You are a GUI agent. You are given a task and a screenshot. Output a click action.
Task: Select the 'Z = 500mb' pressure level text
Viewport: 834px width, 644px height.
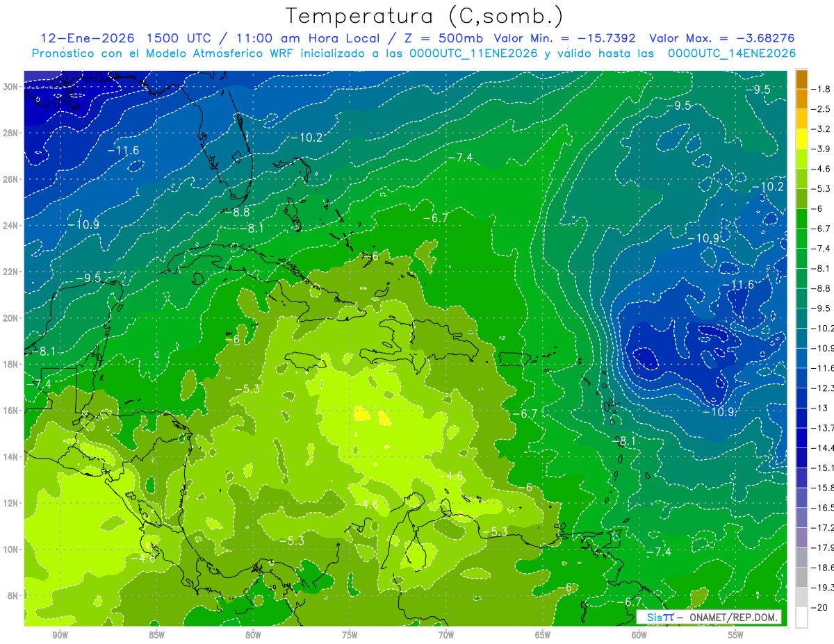tap(442, 38)
